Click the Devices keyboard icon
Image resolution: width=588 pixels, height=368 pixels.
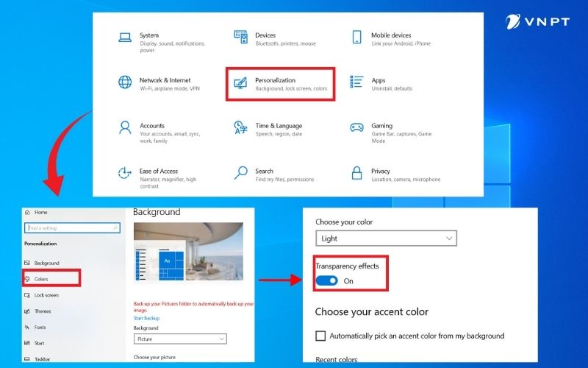240,36
